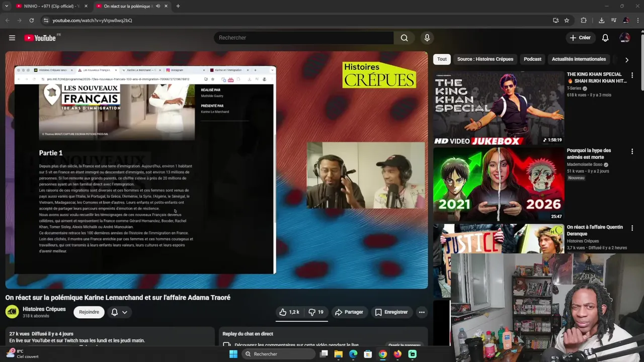Mute the tab's speaker icon
Viewport: 644px width, 362px height.
coord(158,6)
